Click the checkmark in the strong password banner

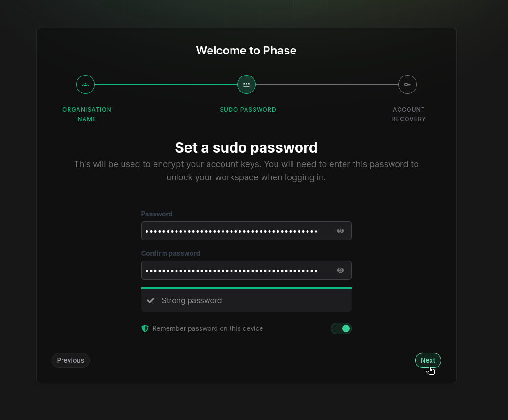coord(151,300)
